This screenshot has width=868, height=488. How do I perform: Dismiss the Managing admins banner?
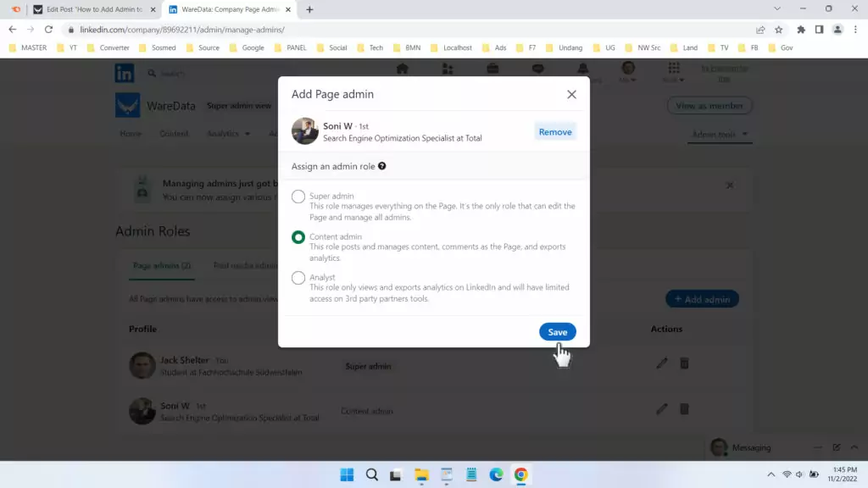tap(730, 186)
